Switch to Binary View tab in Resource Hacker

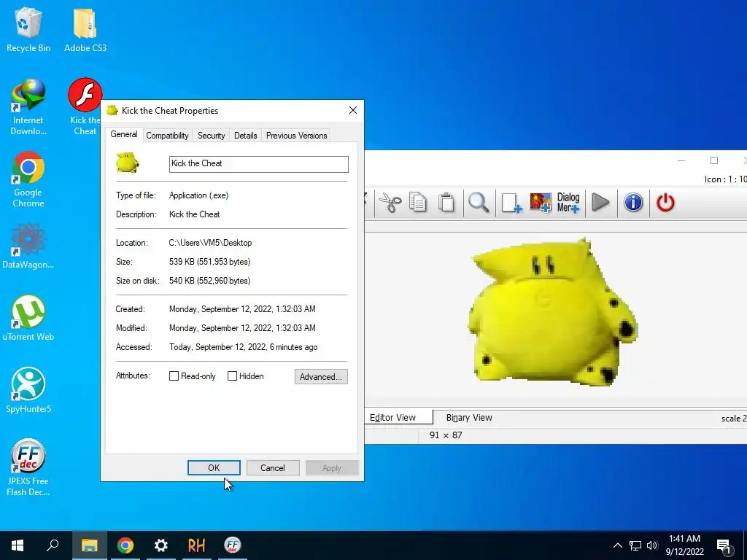click(x=469, y=418)
